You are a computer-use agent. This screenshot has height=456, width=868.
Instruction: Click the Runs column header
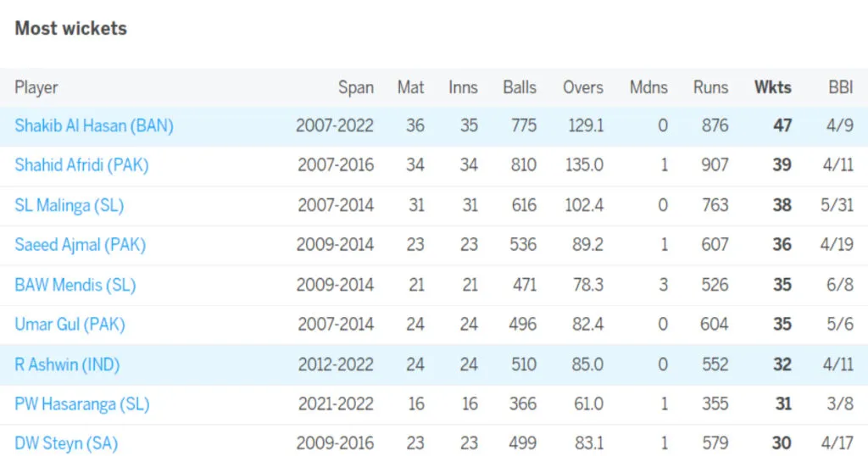711,87
